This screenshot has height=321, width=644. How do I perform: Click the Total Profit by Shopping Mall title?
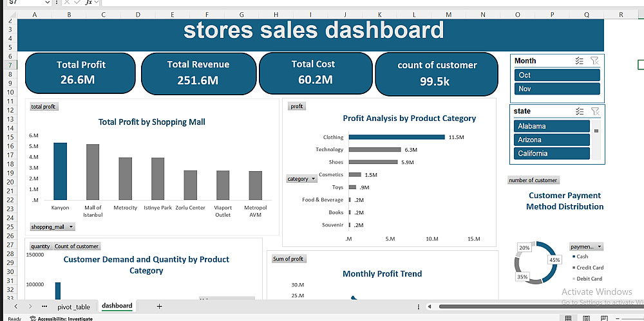pyautogui.click(x=152, y=122)
